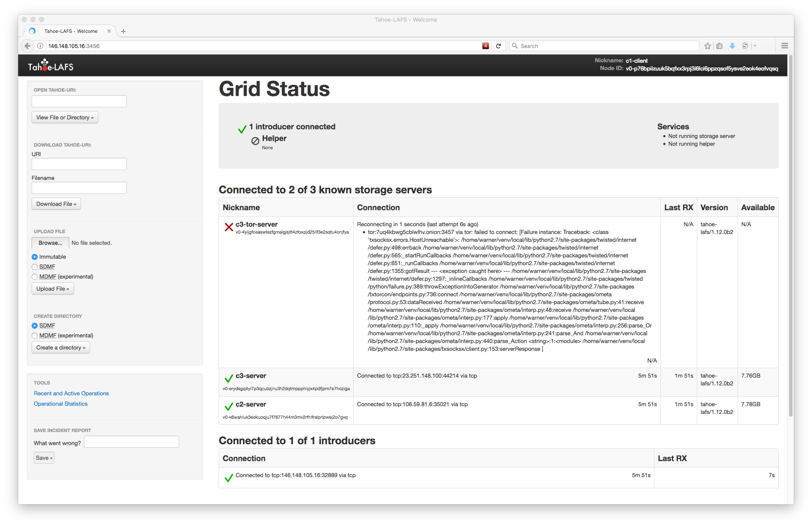Viewport: 812px width, 526px height.
Task: Click green check in introducers table row
Action: (229, 478)
